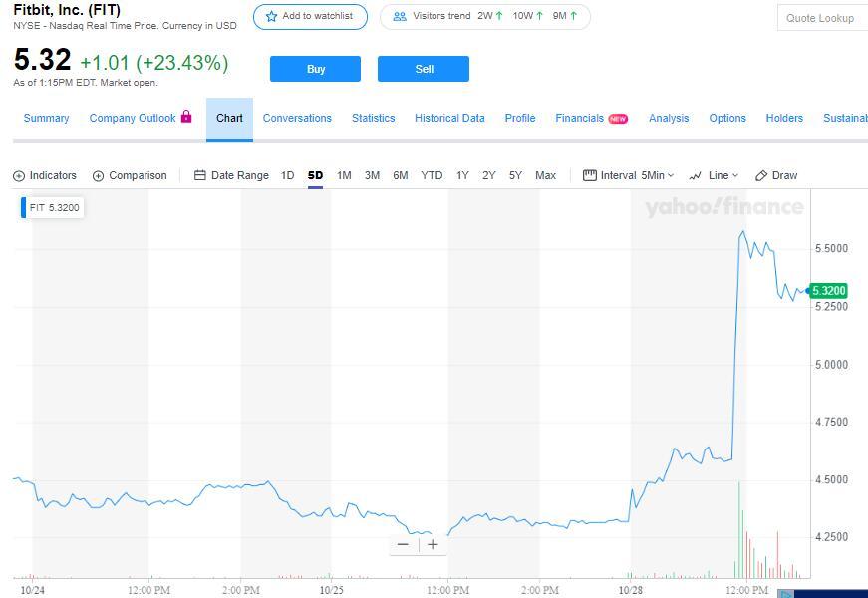Click the Comparison plus circle icon

coord(98,176)
